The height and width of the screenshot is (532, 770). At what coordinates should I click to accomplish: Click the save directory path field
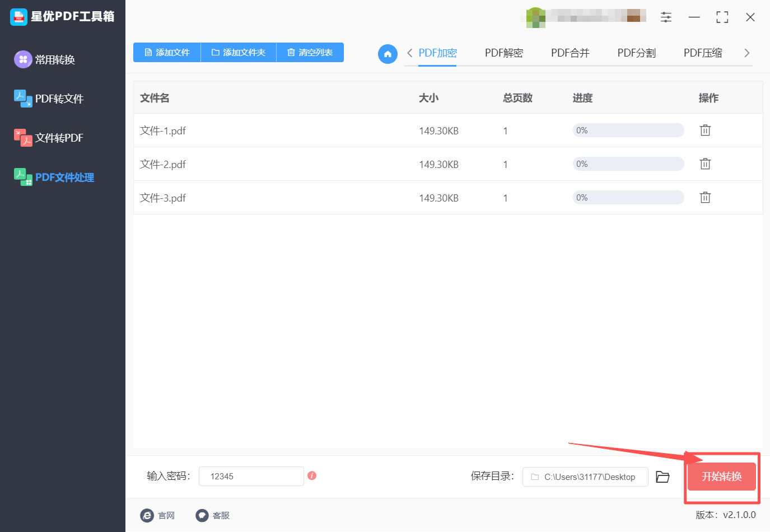585,477
